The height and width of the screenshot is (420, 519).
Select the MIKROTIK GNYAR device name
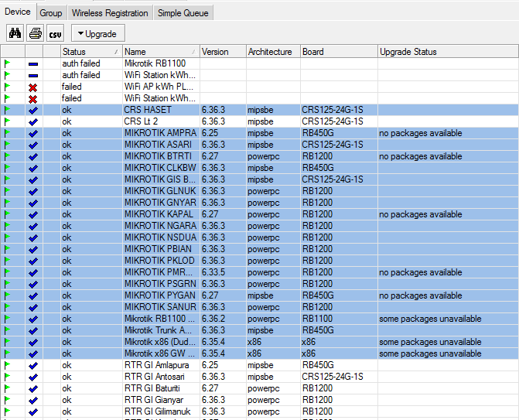click(160, 203)
